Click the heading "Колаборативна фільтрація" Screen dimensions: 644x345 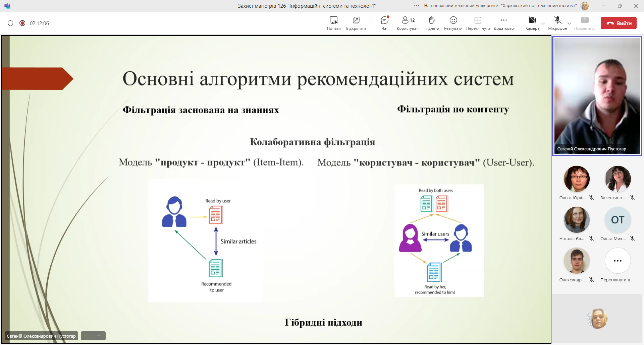click(312, 142)
